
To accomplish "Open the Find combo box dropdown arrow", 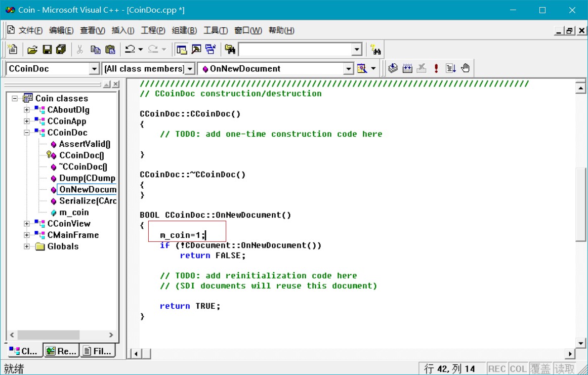I will coord(357,50).
